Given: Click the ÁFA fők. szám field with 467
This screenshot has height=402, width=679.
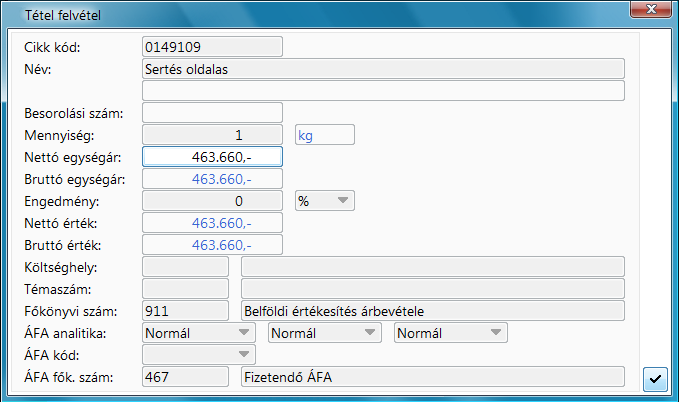Looking at the screenshot, I should coord(186,376).
